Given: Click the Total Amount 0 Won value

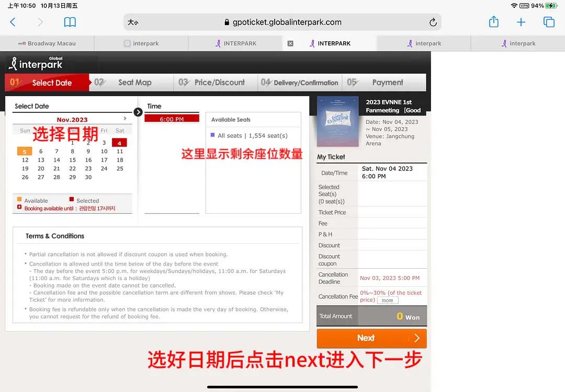Looking at the screenshot, I should (x=408, y=316).
